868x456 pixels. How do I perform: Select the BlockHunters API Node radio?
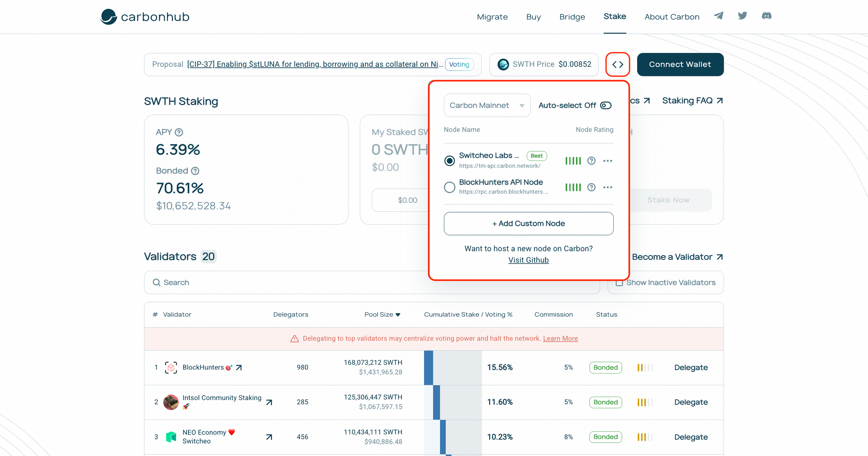[450, 187]
